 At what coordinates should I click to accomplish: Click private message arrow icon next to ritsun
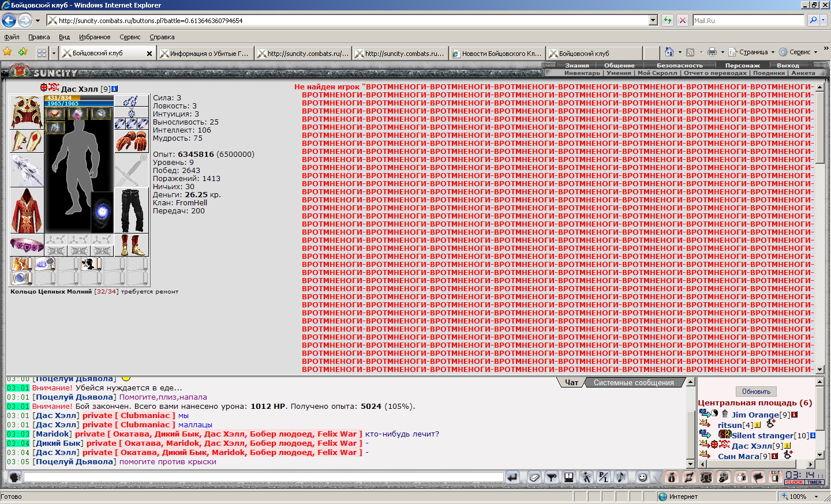705,425
